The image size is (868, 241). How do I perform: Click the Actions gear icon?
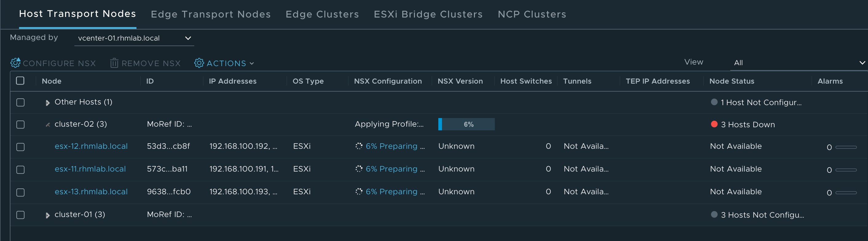[x=199, y=63]
